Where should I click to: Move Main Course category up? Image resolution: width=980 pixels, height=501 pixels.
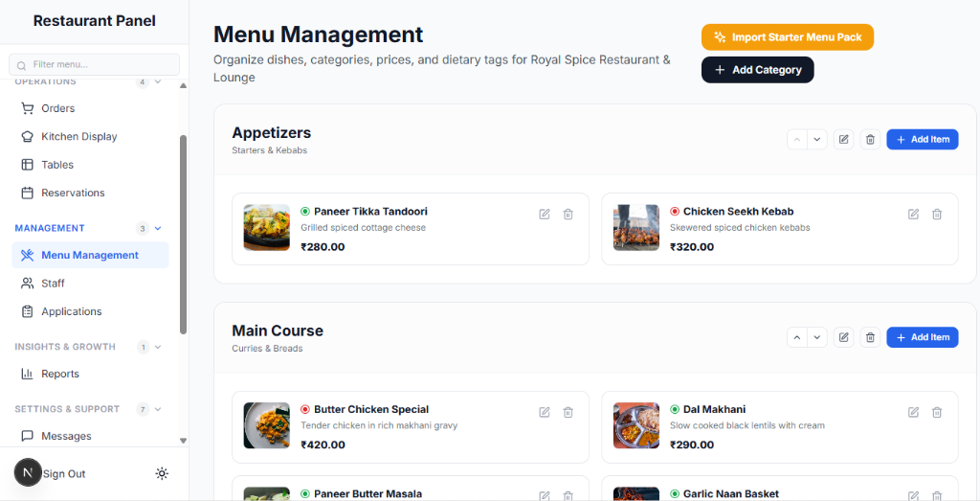pos(797,337)
